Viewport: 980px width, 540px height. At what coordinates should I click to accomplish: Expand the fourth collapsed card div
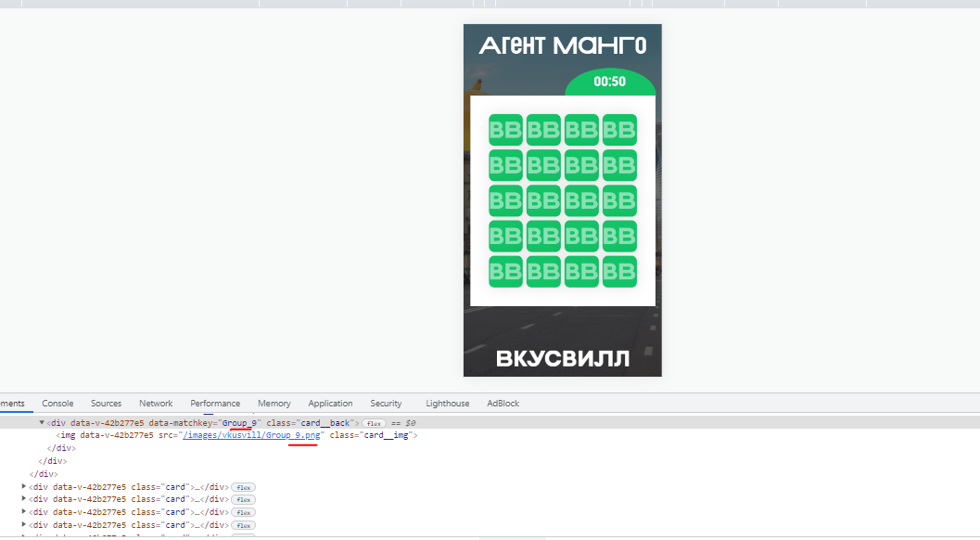[x=24, y=525]
